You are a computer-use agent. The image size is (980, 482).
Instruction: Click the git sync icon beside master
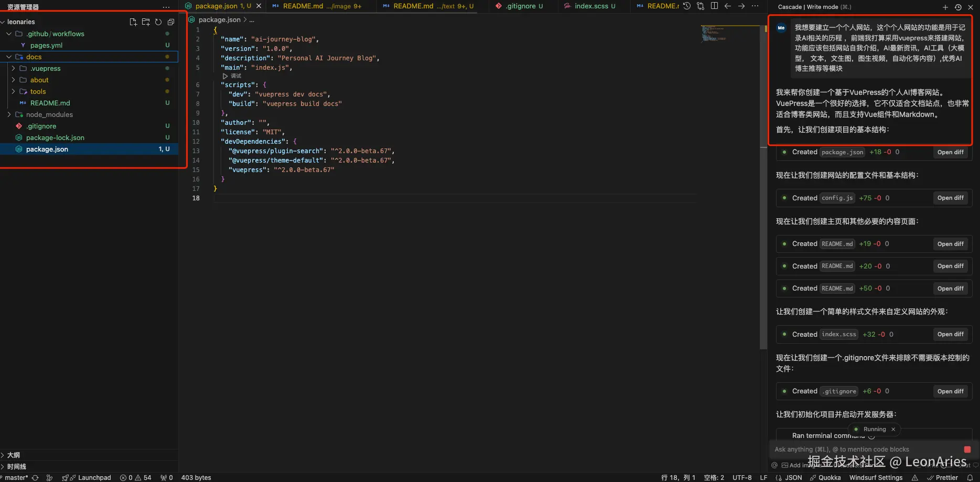(x=35, y=478)
